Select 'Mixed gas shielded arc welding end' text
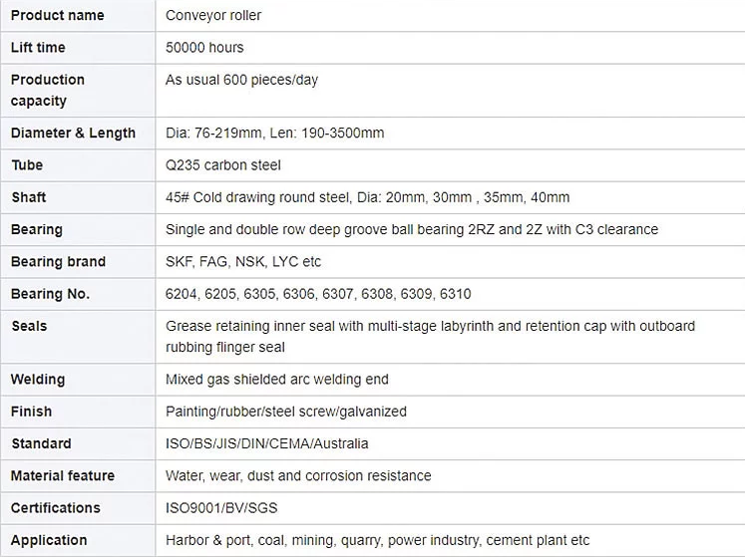Viewport: 745px width, 560px height. point(277,380)
